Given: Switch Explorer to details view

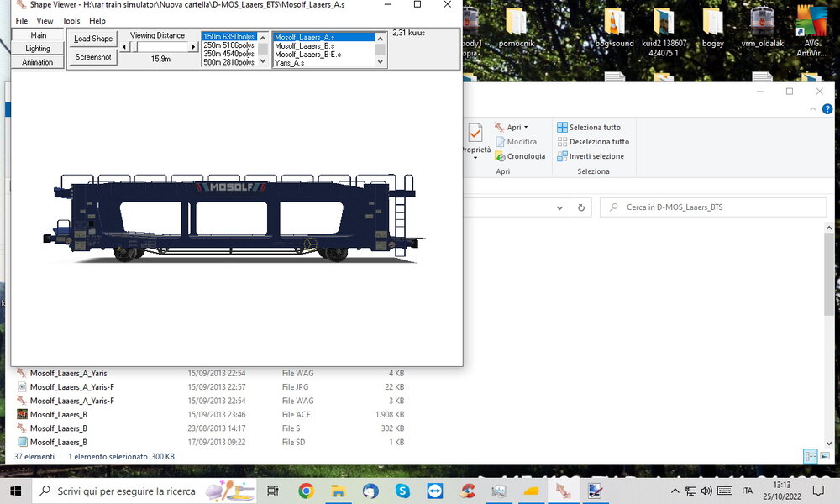Looking at the screenshot, I should [811, 456].
